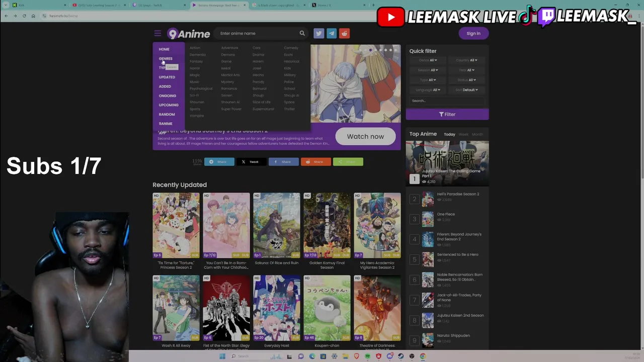Screen dimensions: 644x362
Task: Open the Koupen-chan thumbnail
Action: [327, 308]
